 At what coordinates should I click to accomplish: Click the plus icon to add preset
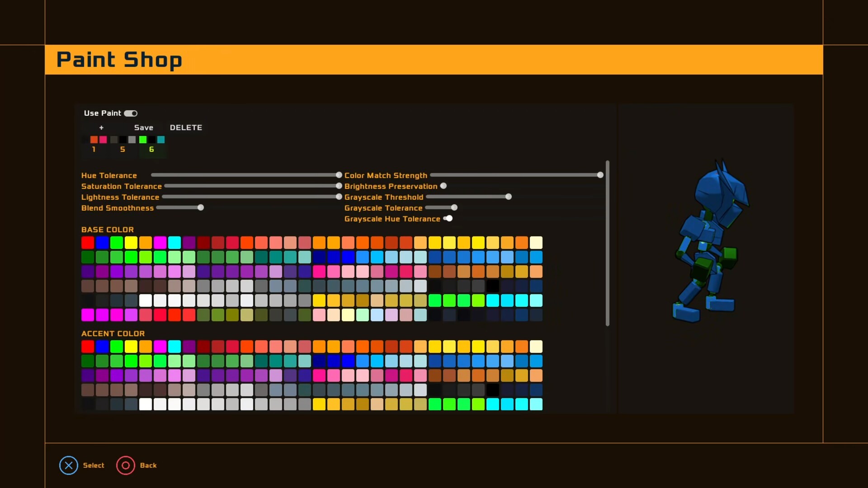click(x=101, y=128)
